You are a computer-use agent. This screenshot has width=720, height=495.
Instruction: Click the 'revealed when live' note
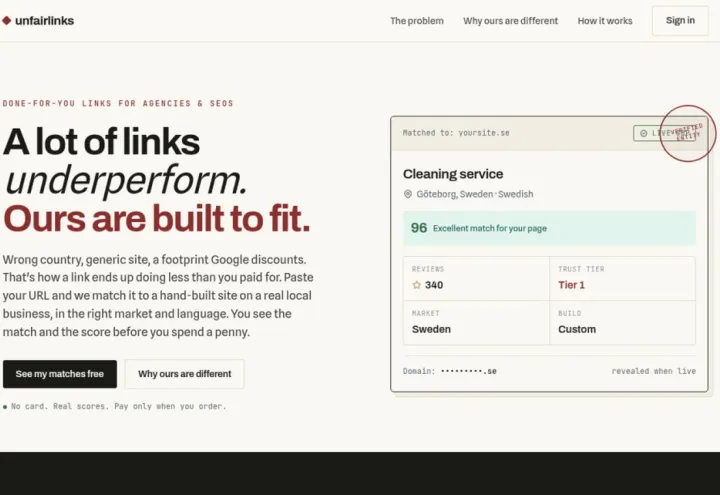point(653,371)
